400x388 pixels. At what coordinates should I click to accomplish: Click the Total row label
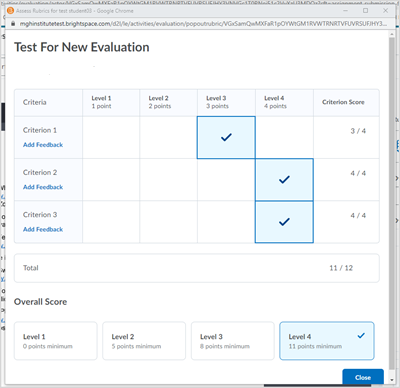coord(31,268)
